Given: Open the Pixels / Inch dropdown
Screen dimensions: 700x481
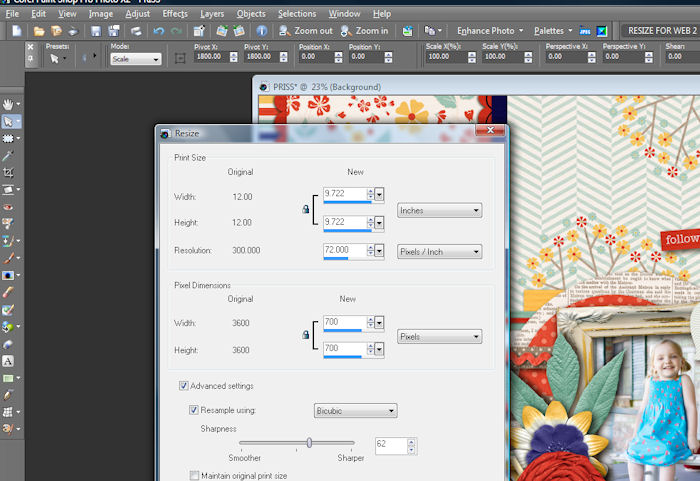Looking at the screenshot, I should [x=439, y=251].
